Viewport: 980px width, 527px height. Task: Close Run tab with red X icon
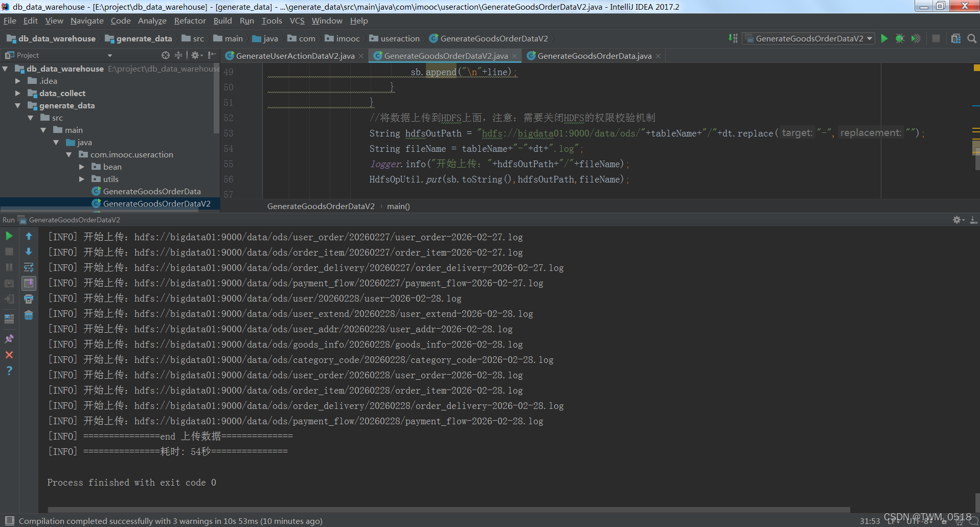point(9,355)
